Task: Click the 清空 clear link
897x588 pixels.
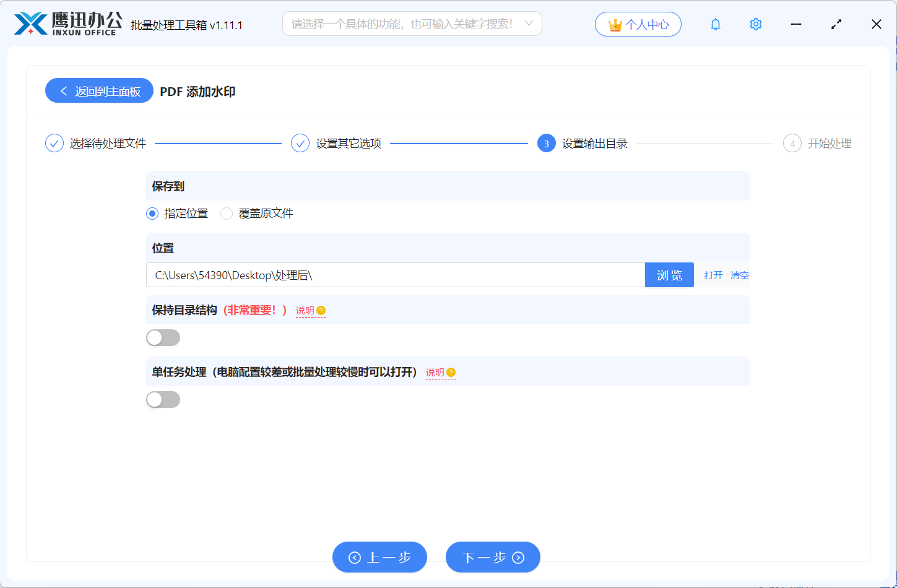Action: pos(739,275)
